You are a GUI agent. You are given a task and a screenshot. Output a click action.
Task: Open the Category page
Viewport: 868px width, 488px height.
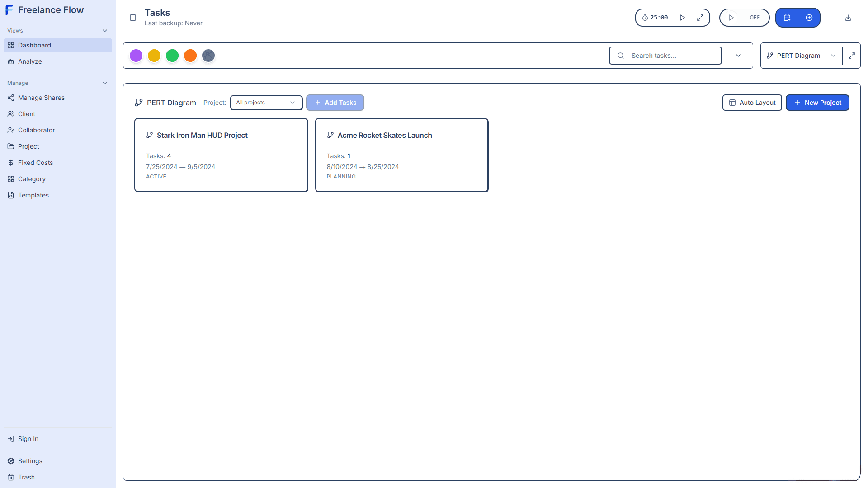pos(58,179)
